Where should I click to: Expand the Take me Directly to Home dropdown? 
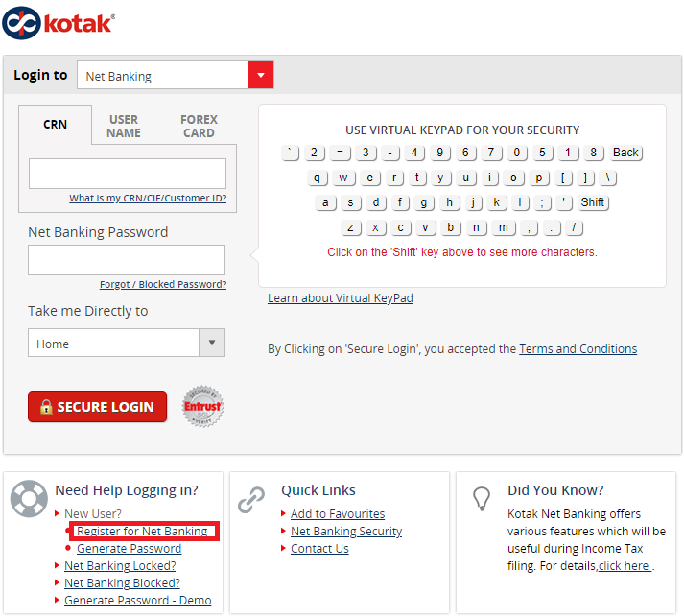212,343
